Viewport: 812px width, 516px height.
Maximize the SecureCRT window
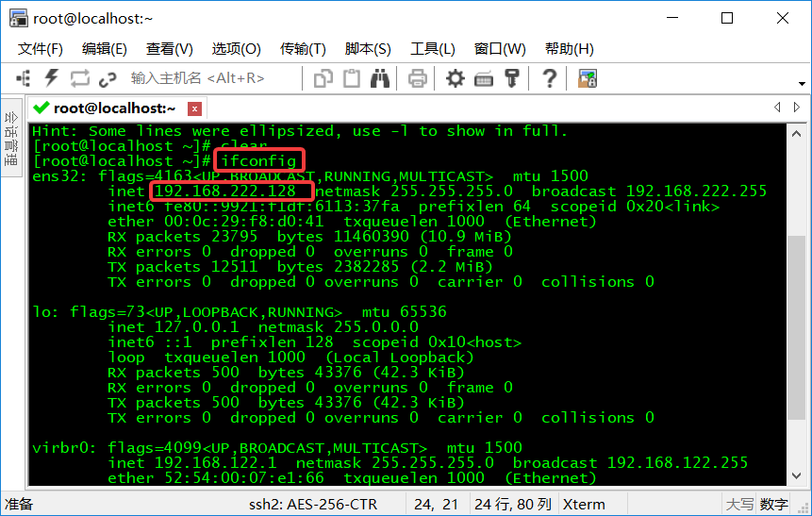tap(727, 18)
